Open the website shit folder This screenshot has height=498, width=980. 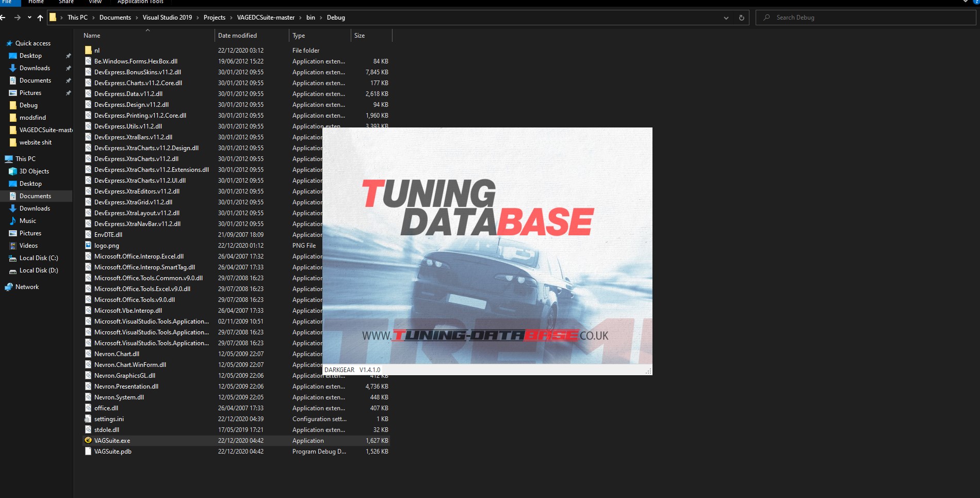point(36,142)
